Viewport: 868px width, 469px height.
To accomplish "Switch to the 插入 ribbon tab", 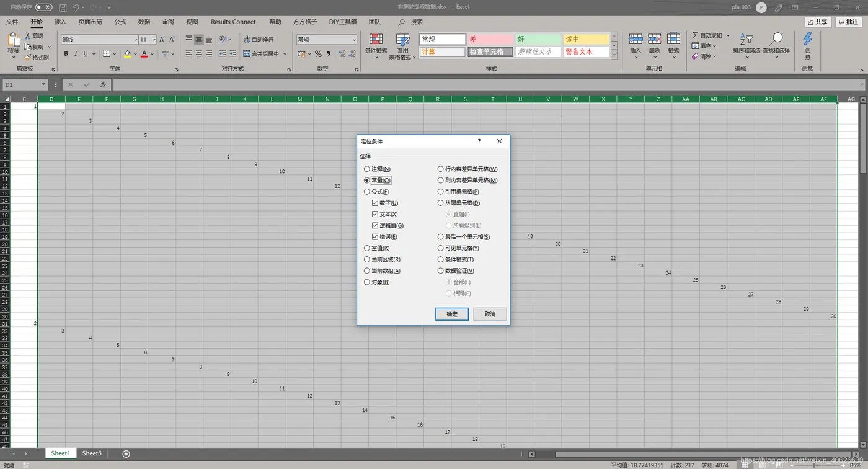I will pyautogui.click(x=60, y=22).
